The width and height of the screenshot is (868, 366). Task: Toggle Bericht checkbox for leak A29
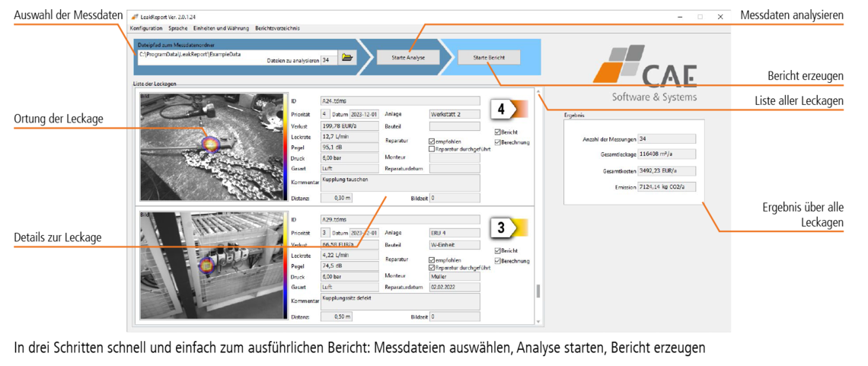click(x=498, y=251)
